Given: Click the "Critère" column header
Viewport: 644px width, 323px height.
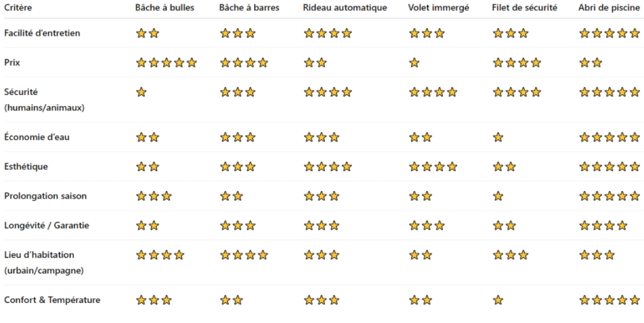Looking at the screenshot, I should 18,7.
